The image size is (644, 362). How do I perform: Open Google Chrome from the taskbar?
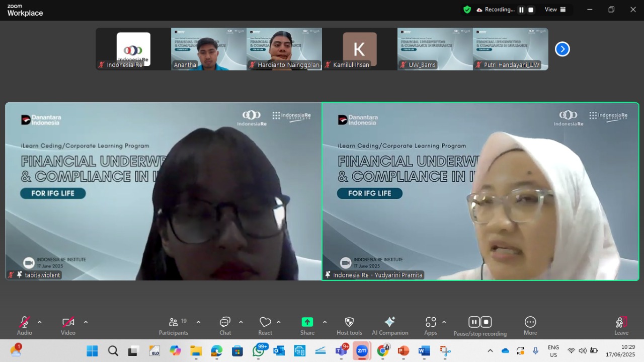(x=383, y=351)
